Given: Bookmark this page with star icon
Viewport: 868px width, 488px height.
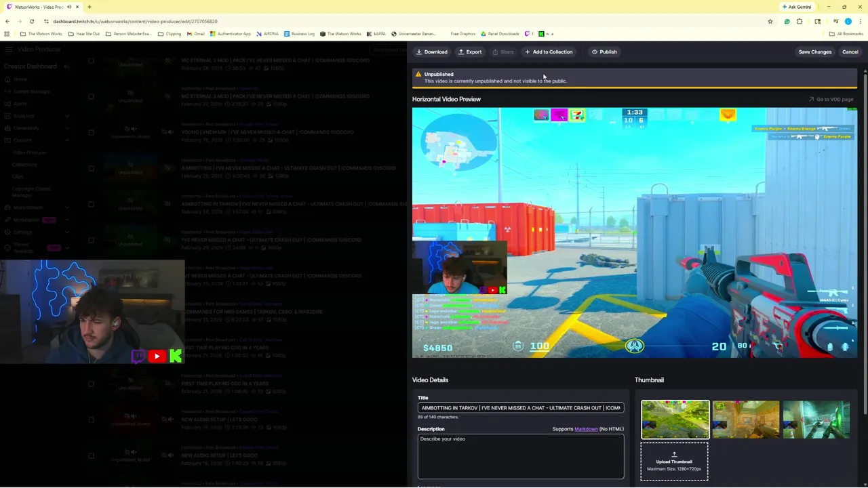Looking at the screenshot, I should pos(770,22).
